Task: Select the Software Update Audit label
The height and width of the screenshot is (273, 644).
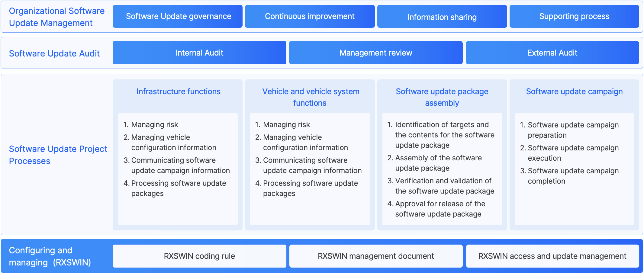Action: pyautogui.click(x=54, y=53)
